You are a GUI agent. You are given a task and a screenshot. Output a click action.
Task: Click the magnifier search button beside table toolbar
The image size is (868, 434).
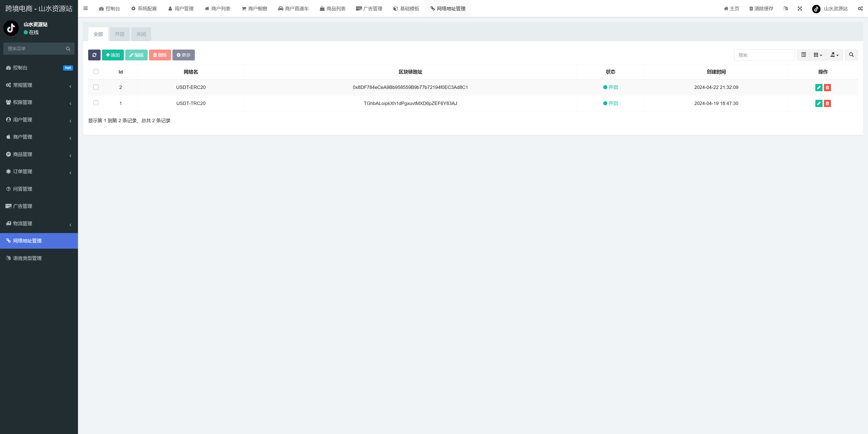851,55
